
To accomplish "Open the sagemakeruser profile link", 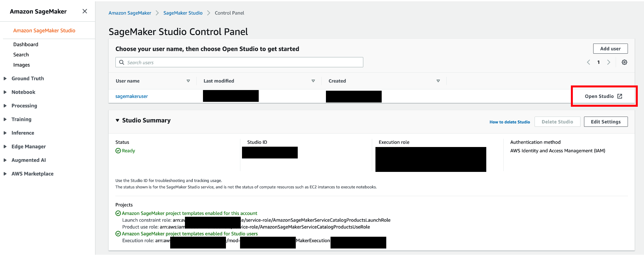I will click(131, 96).
